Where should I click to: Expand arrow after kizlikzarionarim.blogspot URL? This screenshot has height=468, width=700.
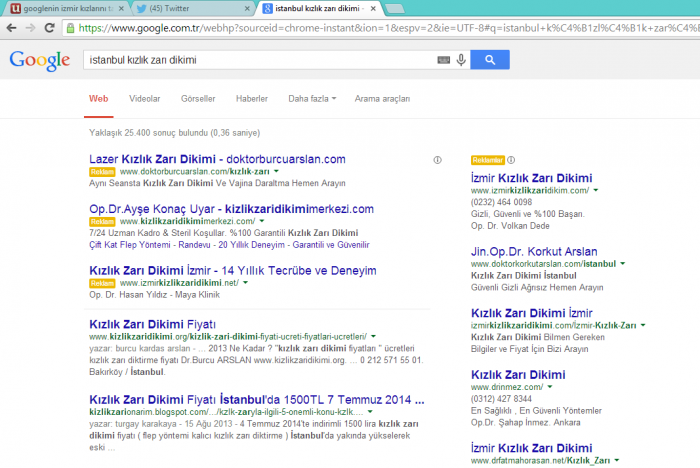pyautogui.click(x=370, y=412)
